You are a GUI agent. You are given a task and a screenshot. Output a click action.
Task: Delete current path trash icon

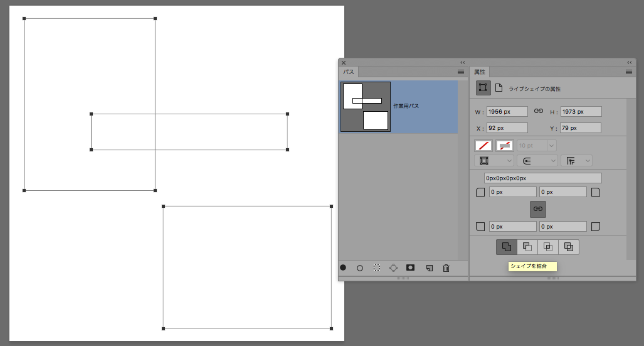pos(446,268)
